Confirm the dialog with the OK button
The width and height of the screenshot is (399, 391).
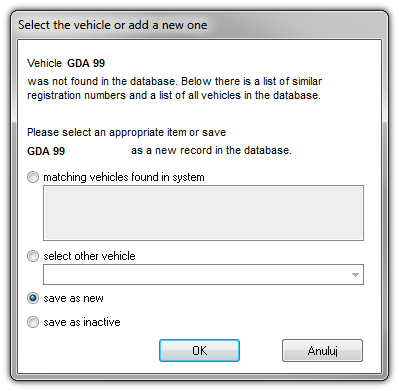pos(199,350)
